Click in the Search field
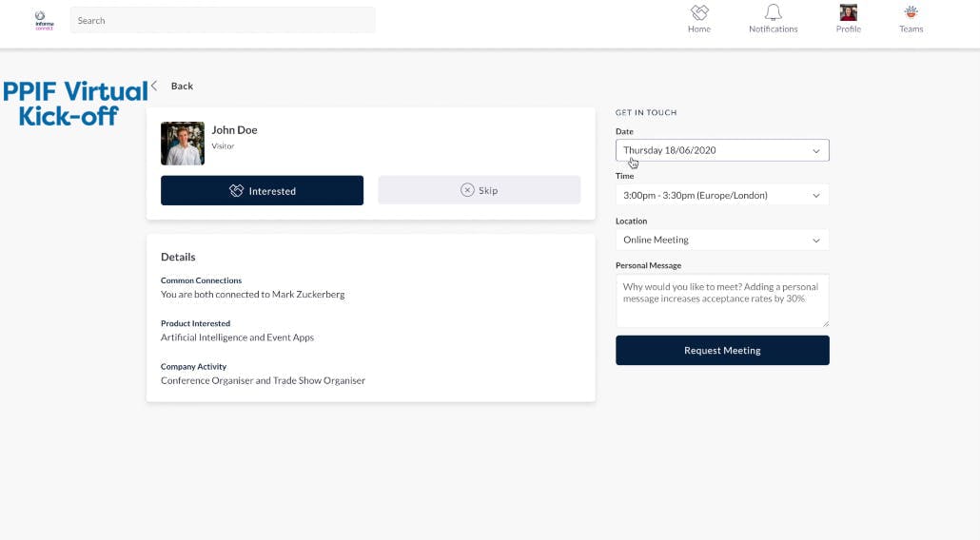980x540 pixels. [223, 20]
